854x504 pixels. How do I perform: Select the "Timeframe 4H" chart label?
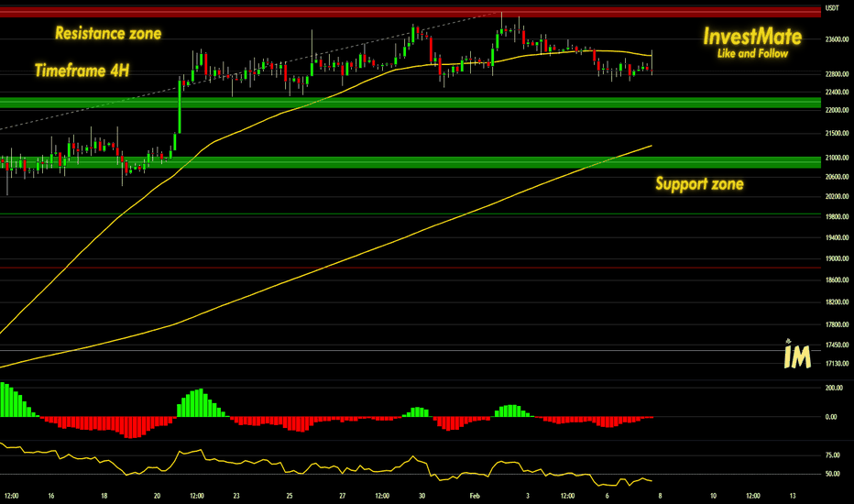click(82, 71)
